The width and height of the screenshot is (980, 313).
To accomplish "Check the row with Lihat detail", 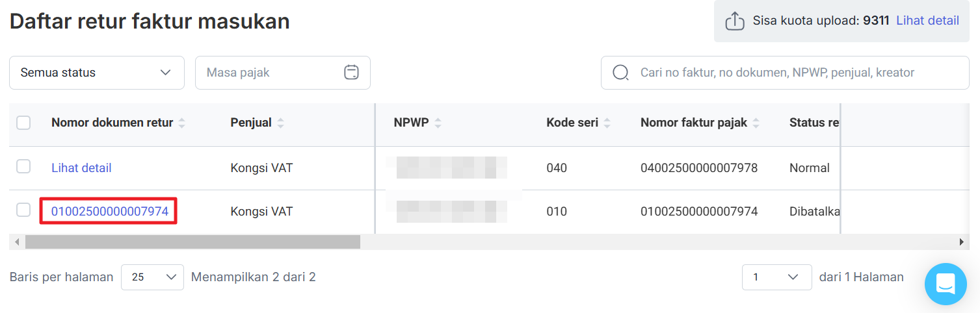I will 23,167.
